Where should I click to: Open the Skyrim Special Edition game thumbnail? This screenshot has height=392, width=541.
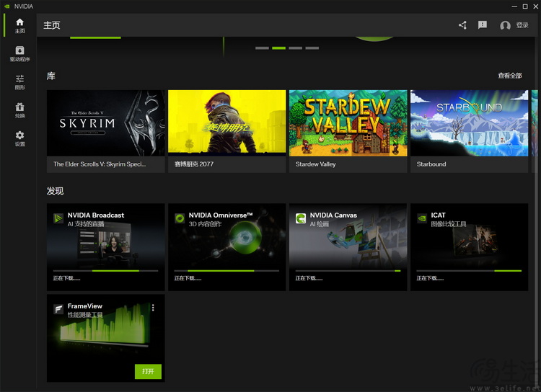pos(105,123)
